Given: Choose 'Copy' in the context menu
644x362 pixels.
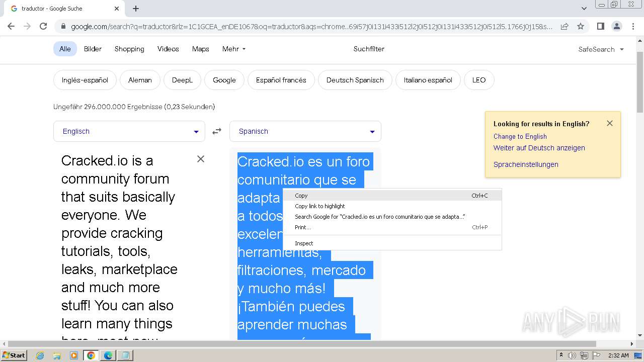Looking at the screenshot, I should 392,196.
